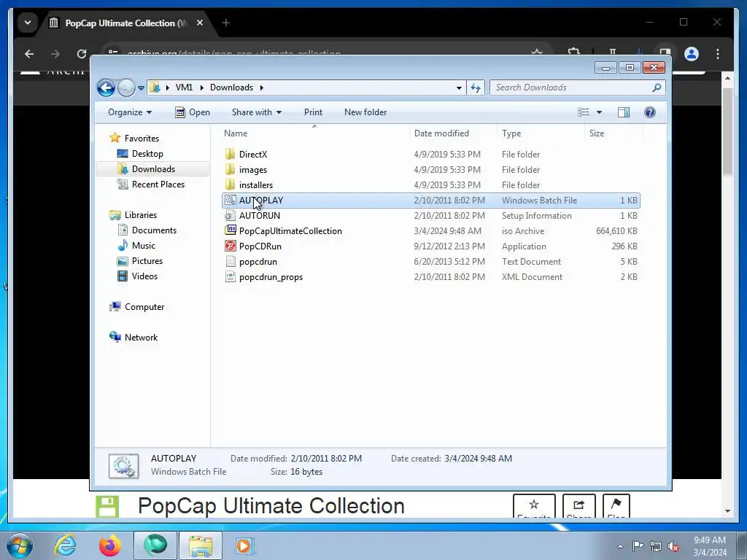Click Downloads in the address breadcrumb
The width and height of the screenshot is (747, 560).
pyautogui.click(x=231, y=87)
